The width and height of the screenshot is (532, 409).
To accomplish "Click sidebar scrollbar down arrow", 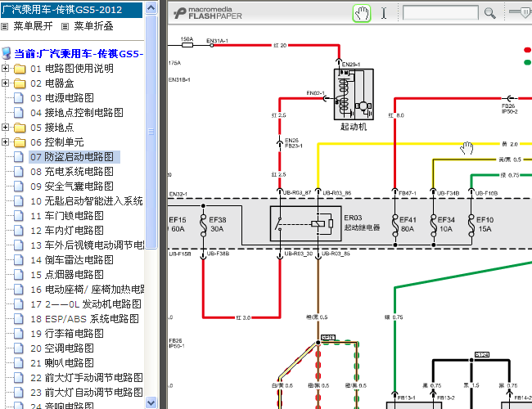I will pyautogui.click(x=151, y=402).
